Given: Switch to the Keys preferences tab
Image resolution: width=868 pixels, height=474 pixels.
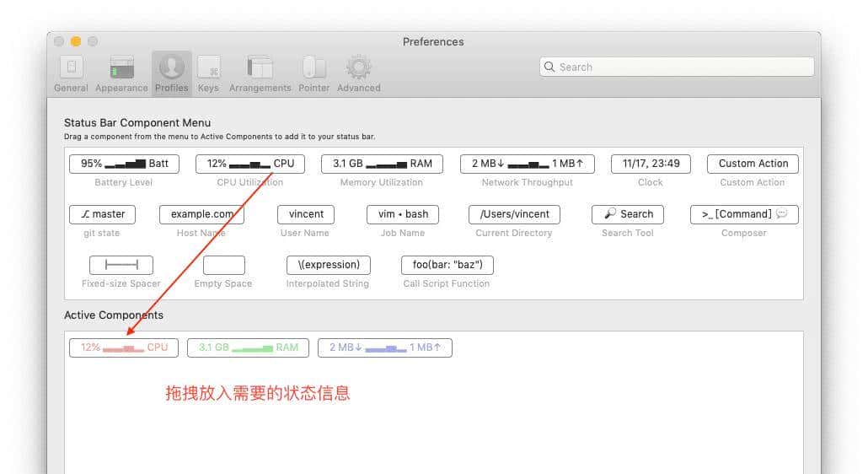Looking at the screenshot, I should tap(208, 73).
